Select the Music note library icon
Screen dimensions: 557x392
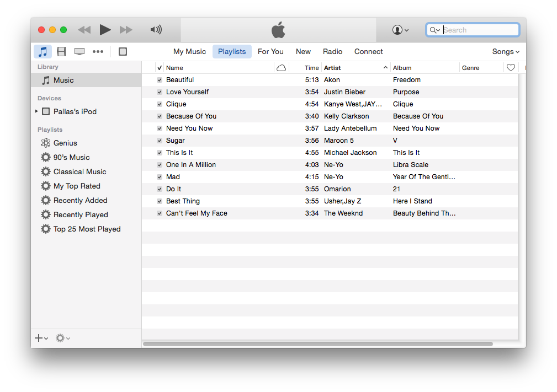click(x=43, y=52)
